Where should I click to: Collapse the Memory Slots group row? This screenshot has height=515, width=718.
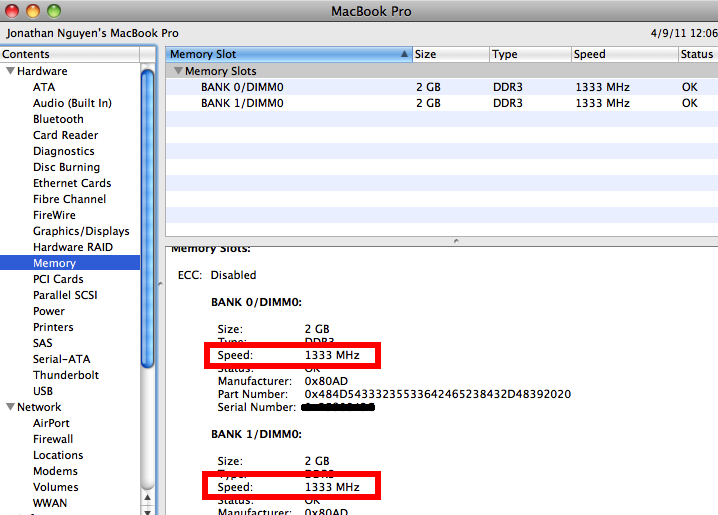click(178, 71)
